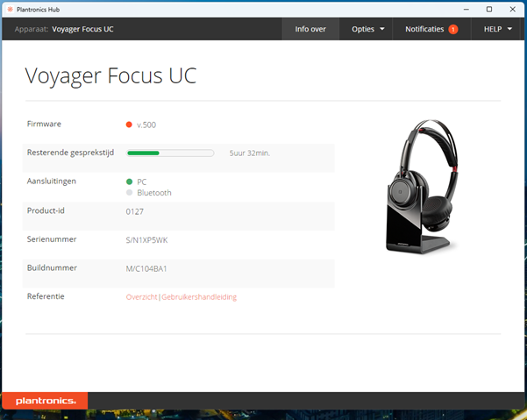Screen dimensions: 527x420
Task: Click the Buildnummer label
Action: pos(52,267)
